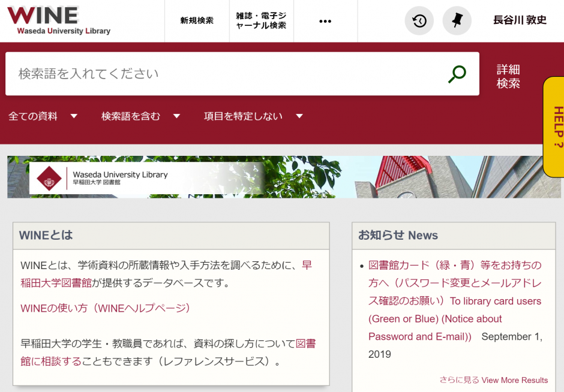Open the ellipsis (...) more options menu
Viewport: 564px width, 392px height.
click(325, 20)
